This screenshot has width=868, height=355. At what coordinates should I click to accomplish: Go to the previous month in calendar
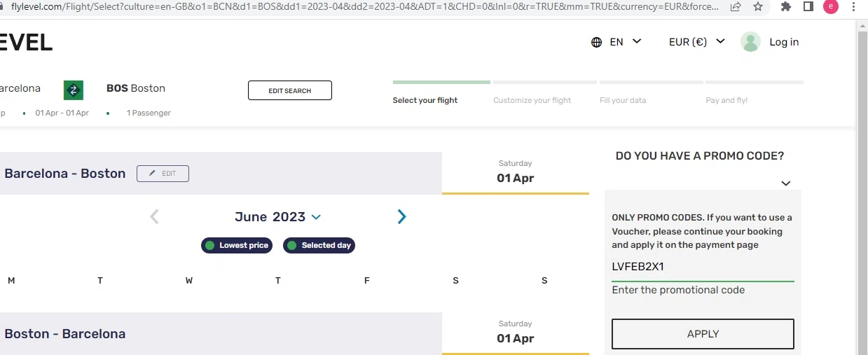coord(154,217)
